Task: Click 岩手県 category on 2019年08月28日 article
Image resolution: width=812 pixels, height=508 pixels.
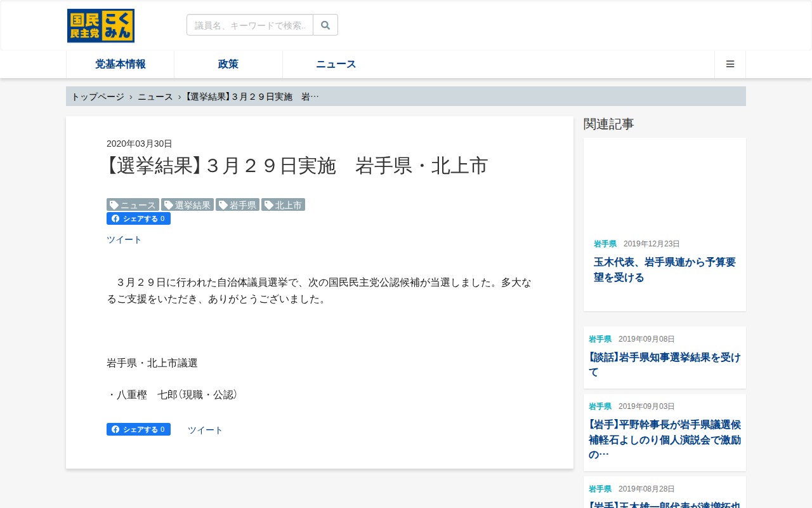Action: [x=600, y=489]
